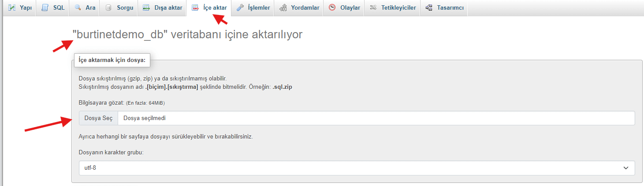This screenshot has width=644, height=186.
Task: Click the SQL tab document icon
Action: (x=45, y=7)
